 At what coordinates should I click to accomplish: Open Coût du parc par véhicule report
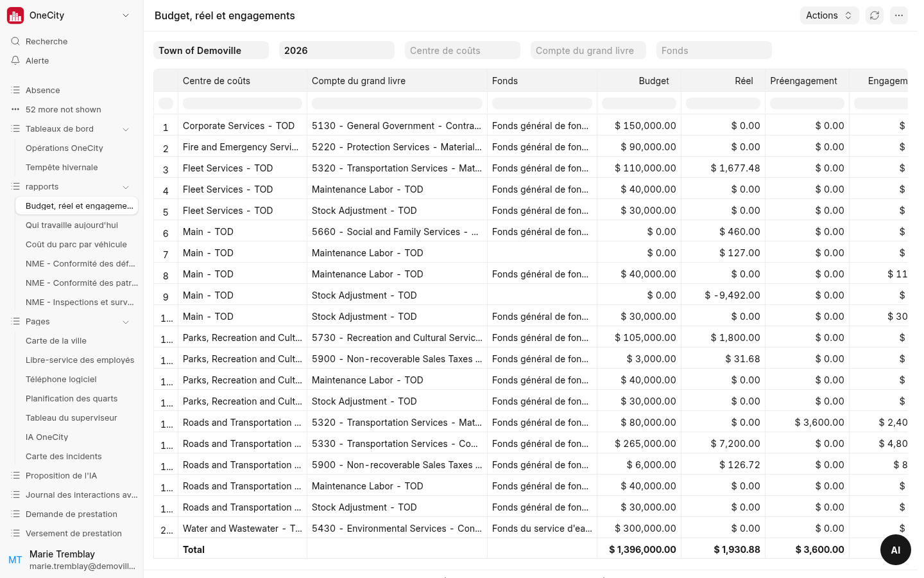[76, 244]
